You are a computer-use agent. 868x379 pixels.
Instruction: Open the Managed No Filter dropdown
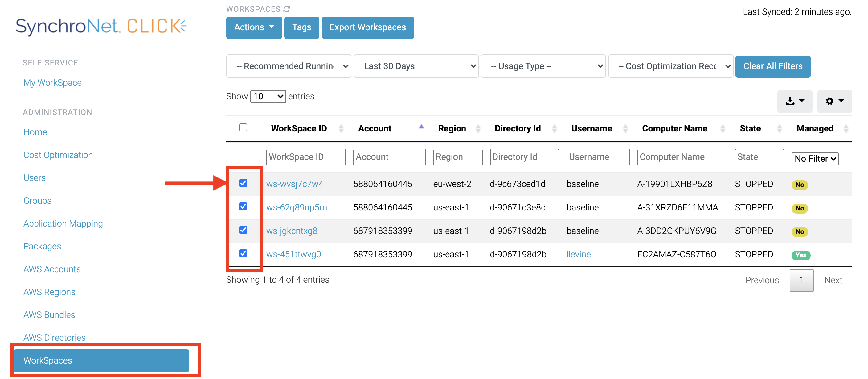coord(815,159)
